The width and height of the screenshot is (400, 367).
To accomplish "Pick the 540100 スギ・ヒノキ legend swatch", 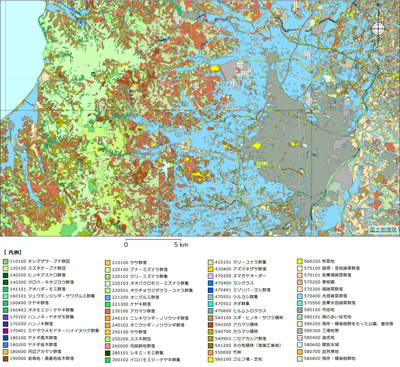I will point(210,318).
